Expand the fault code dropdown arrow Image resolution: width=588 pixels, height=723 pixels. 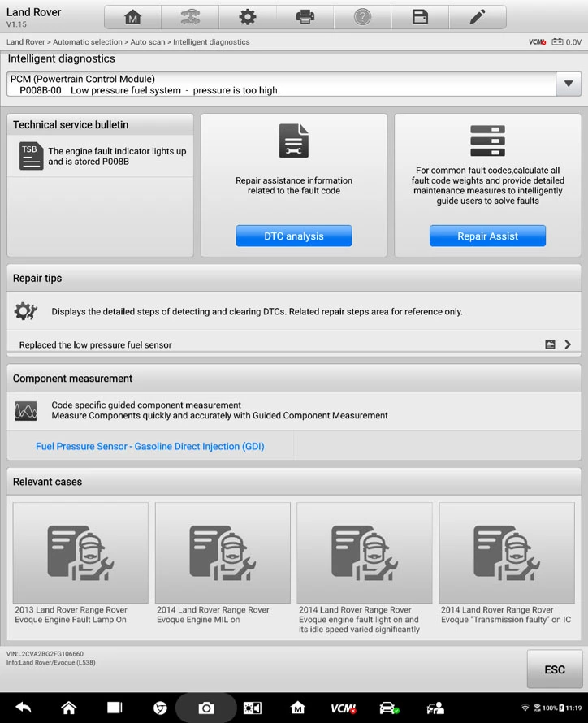569,84
